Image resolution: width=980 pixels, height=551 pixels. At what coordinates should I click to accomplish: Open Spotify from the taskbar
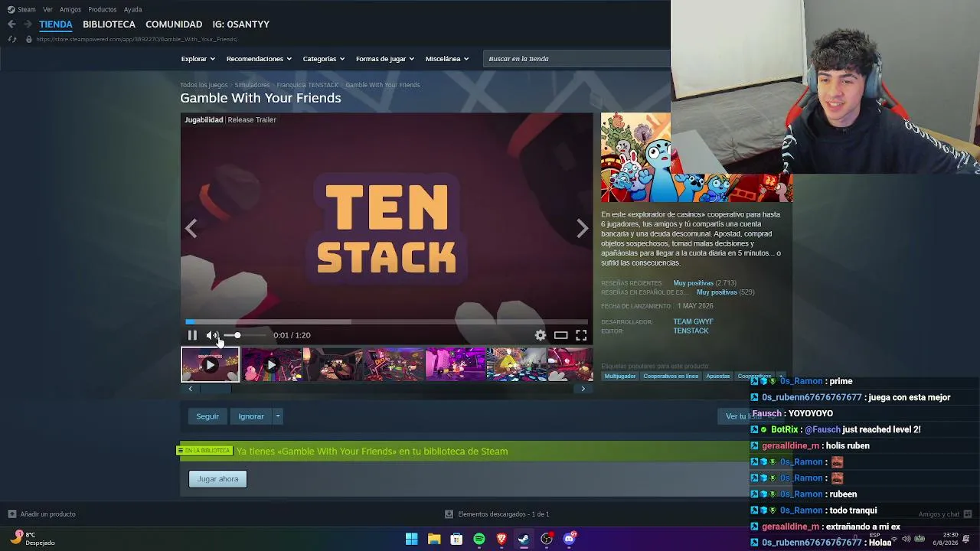click(x=479, y=540)
